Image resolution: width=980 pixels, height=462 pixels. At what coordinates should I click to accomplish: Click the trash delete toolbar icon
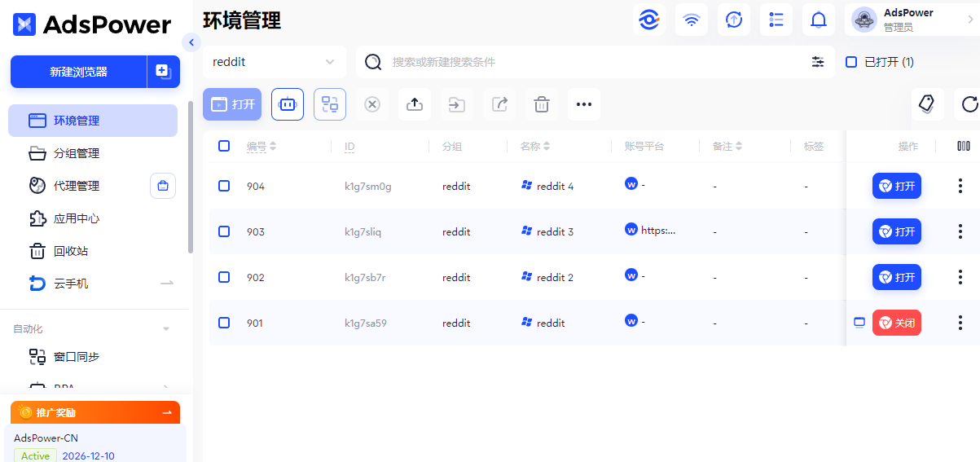[542, 104]
